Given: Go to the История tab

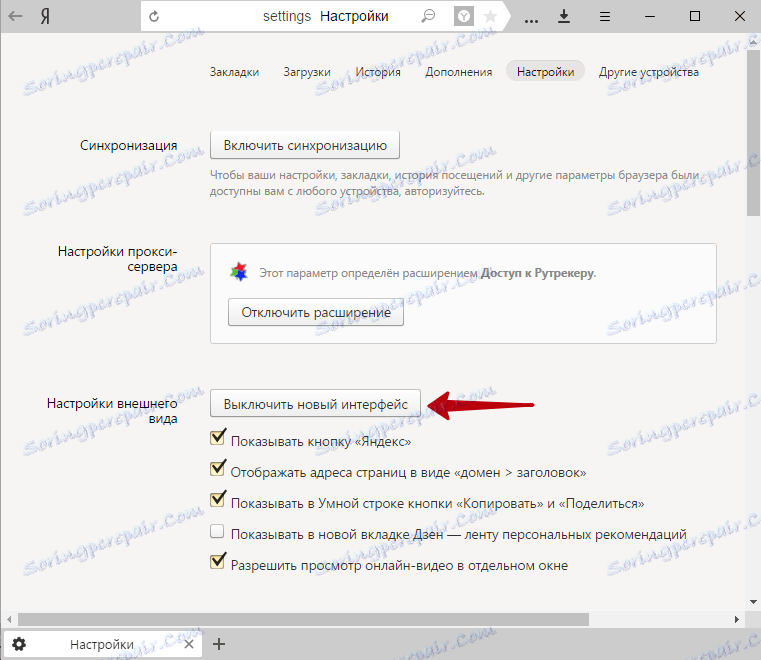Looking at the screenshot, I should tap(378, 72).
